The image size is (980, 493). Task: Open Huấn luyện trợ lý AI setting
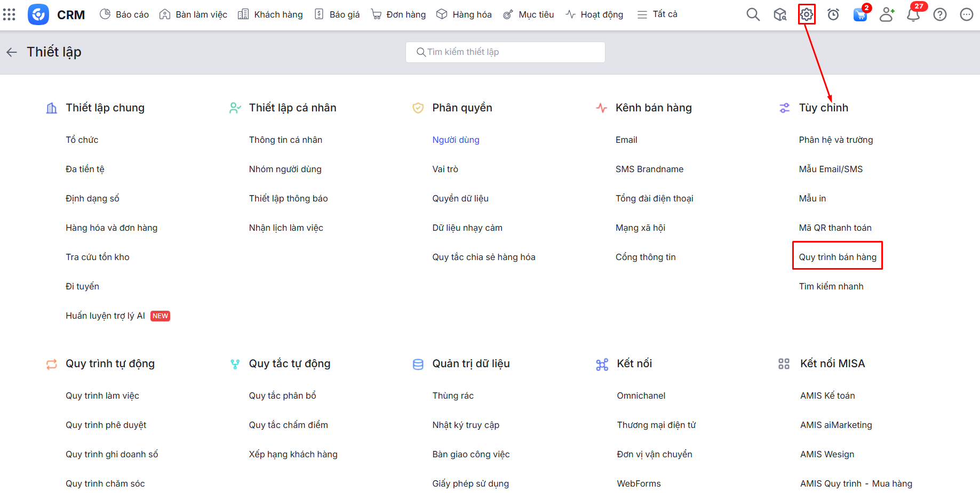click(106, 316)
